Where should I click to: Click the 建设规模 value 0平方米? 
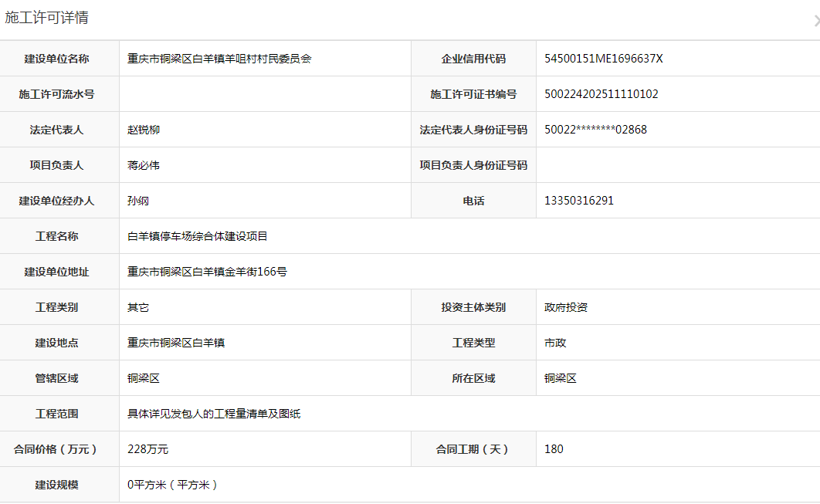point(173,485)
